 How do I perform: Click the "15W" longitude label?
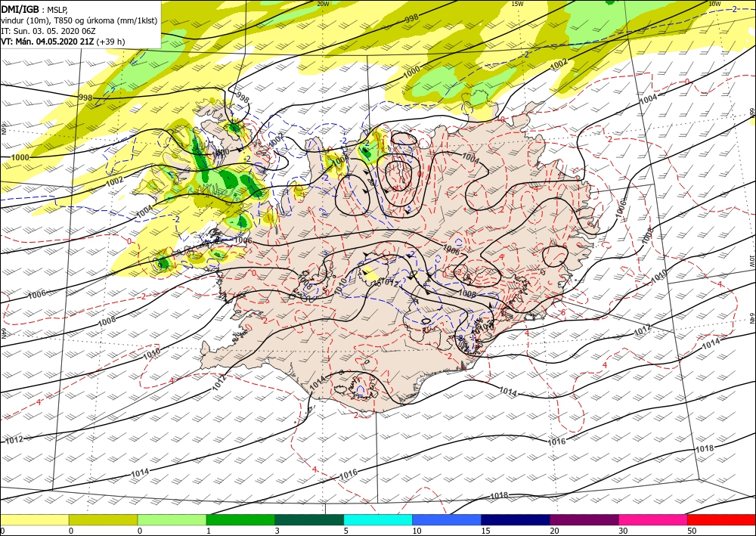(517, 4)
